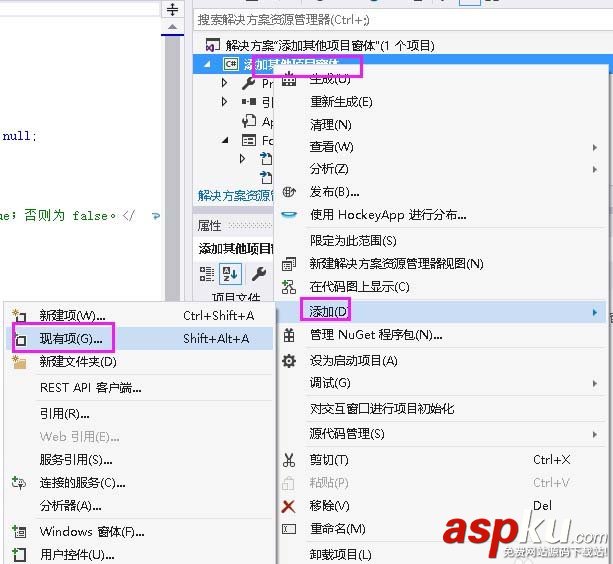613x564 pixels.
Task: Click the New Folder (新建文件夹) icon
Action: pyautogui.click(x=19, y=362)
